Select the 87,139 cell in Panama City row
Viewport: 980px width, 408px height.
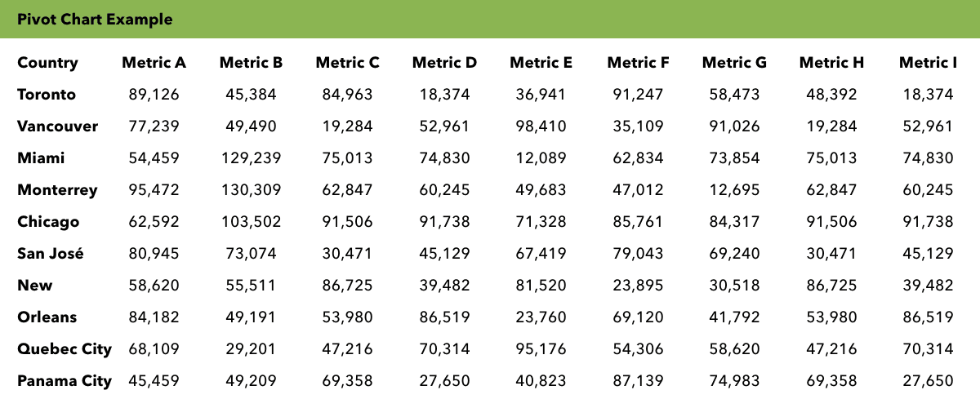[x=638, y=381]
